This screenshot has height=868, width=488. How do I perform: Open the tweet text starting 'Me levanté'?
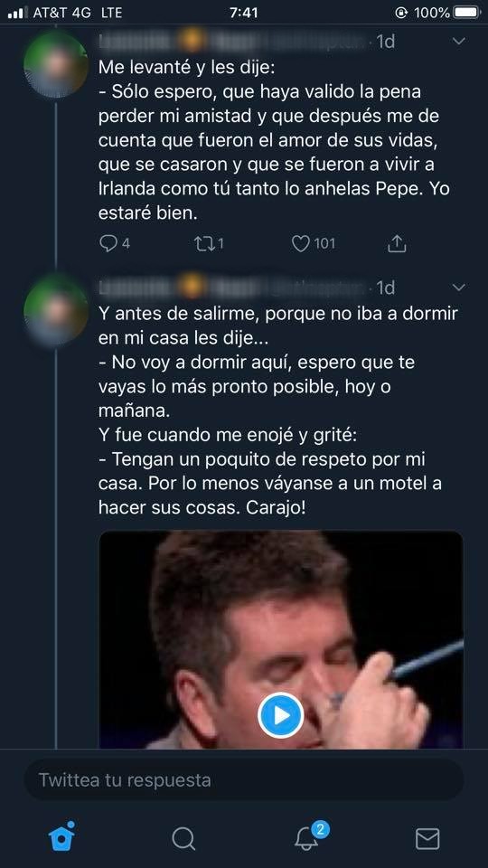(x=275, y=141)
